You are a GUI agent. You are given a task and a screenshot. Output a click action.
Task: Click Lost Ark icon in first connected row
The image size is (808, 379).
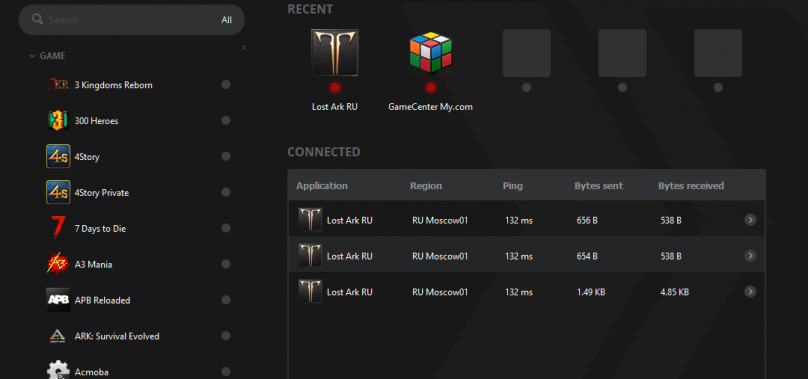[x=310, y=220]
